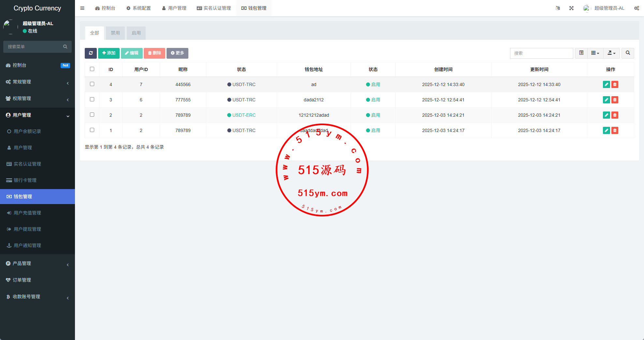
Task: Expand 产品管理 sidebar menu
Action: 37,263
